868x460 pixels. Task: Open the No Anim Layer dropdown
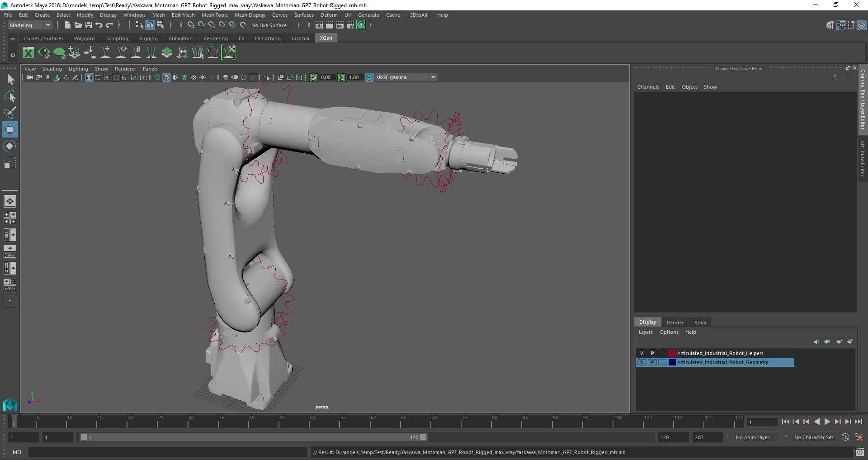pos(757,437)
